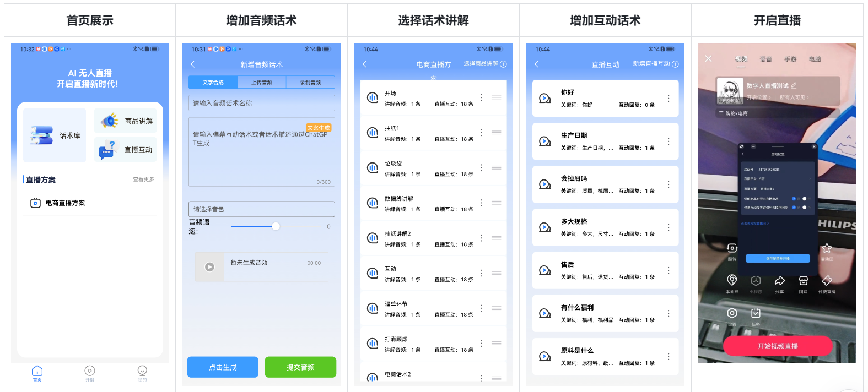Tap the 本地推 location icon

point(732,280)
